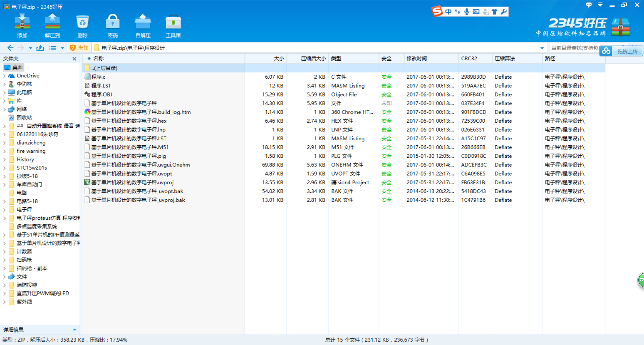Click the 当前目录查找 search field
644x345 pixels.
[574, 48]
